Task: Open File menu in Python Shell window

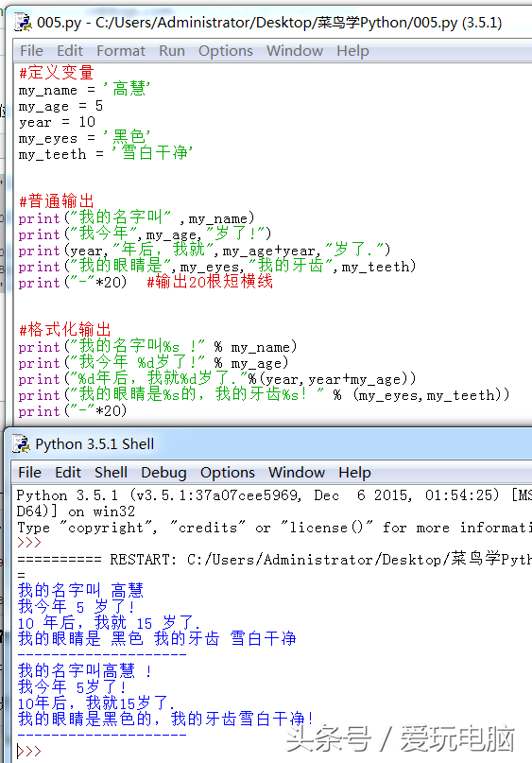Action: (29, 472)
